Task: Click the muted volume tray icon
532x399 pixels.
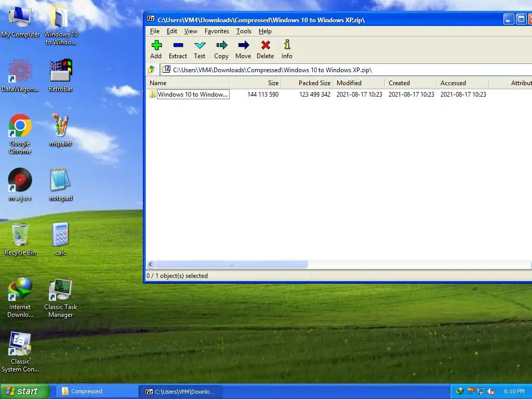Action: click(490, 392)
